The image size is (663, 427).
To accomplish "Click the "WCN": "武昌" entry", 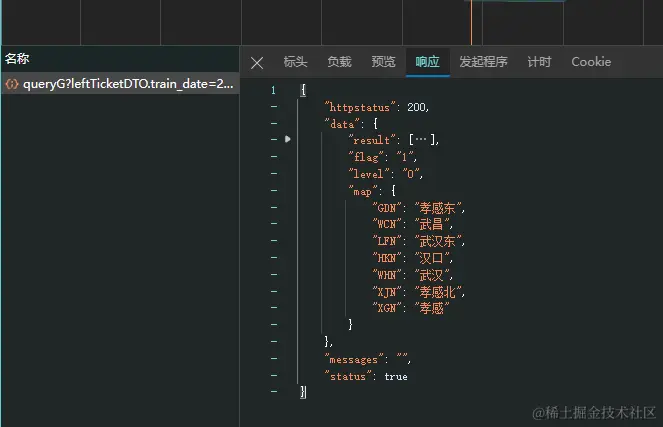I will [413, 224].
